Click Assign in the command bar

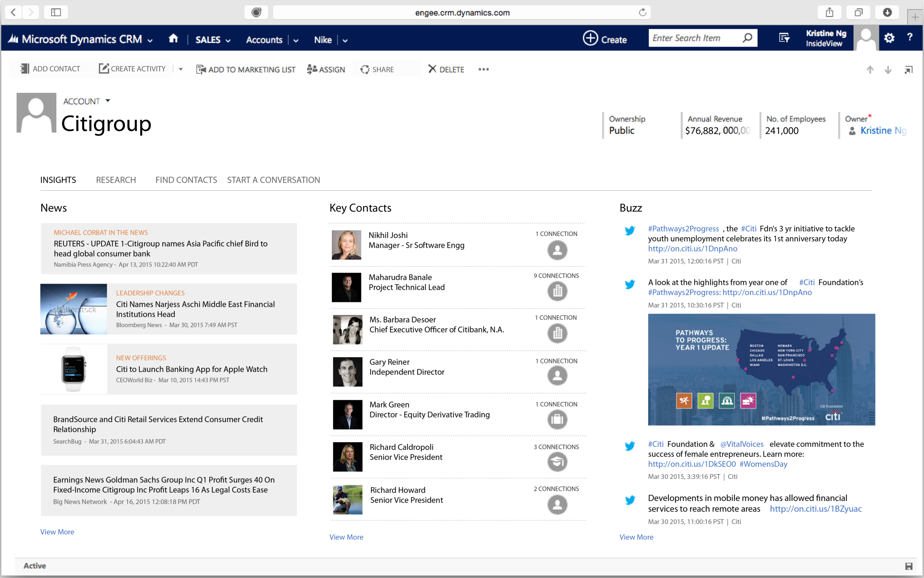pos(326,69)
